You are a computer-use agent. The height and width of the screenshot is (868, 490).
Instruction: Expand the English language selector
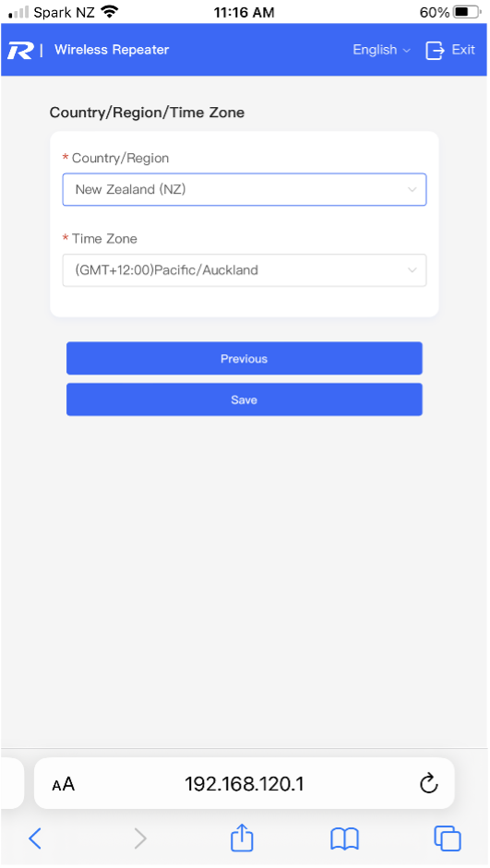(x=381, y=50)
